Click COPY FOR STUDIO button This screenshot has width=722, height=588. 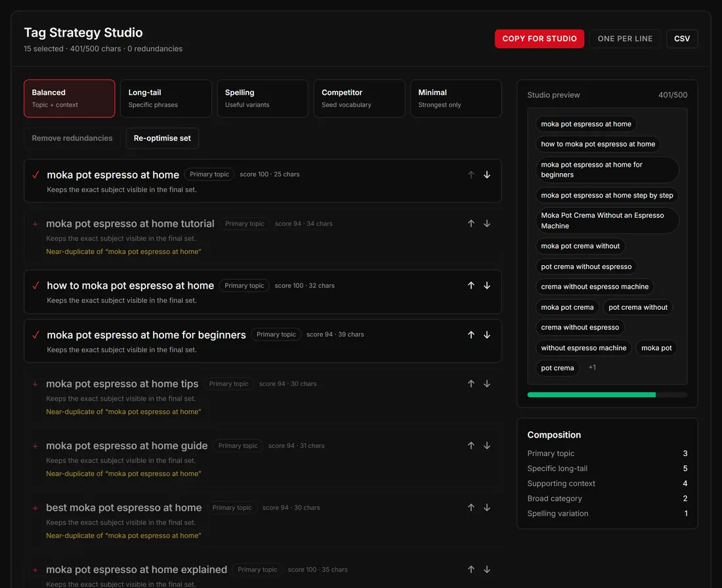click(539, 39)
